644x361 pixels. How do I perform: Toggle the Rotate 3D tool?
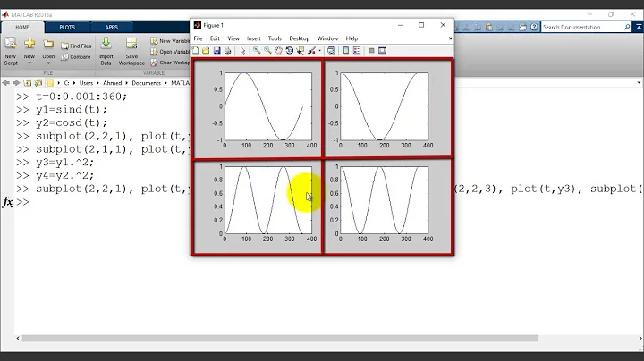(x=290, y=50)
